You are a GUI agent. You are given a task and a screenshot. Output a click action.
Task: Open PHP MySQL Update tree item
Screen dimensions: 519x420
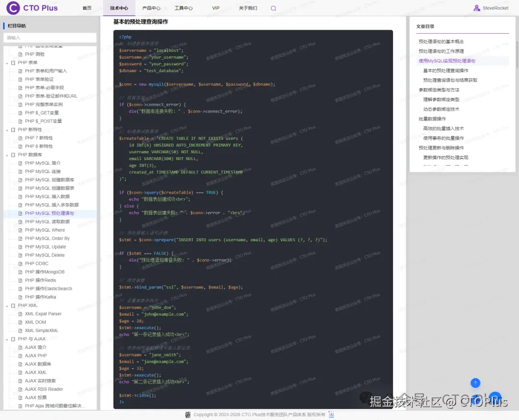(45, 247)
